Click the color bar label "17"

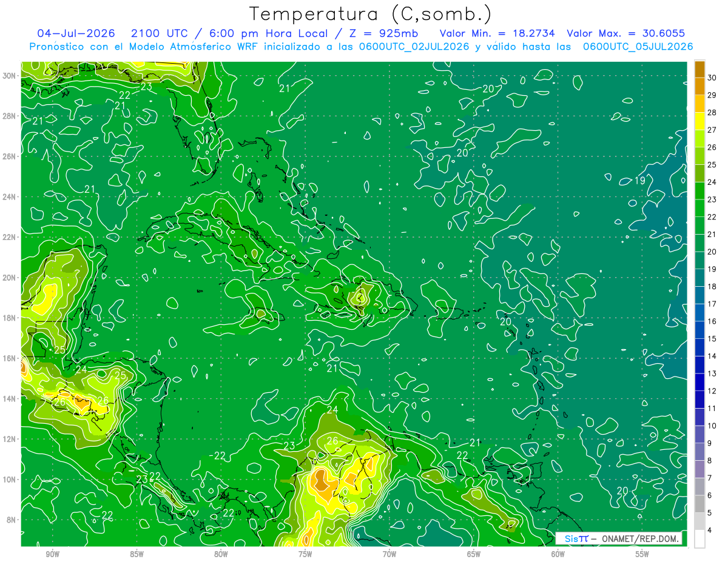[712, 304]
